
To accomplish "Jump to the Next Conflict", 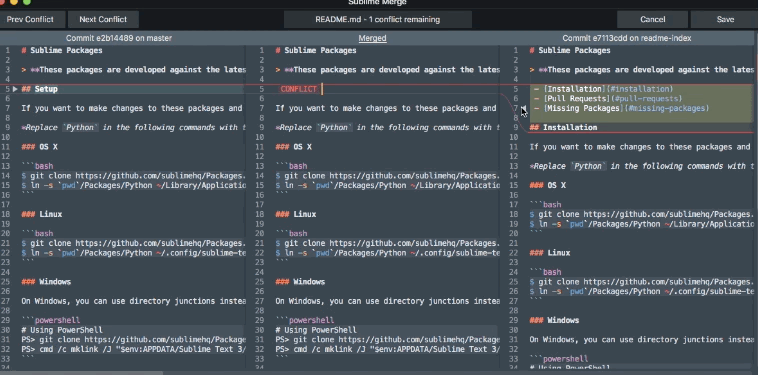I will pos(103,19).
